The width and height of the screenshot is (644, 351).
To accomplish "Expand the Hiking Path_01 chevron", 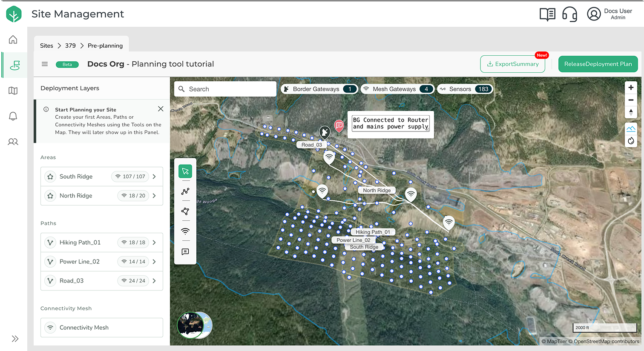I will (154, 243).
